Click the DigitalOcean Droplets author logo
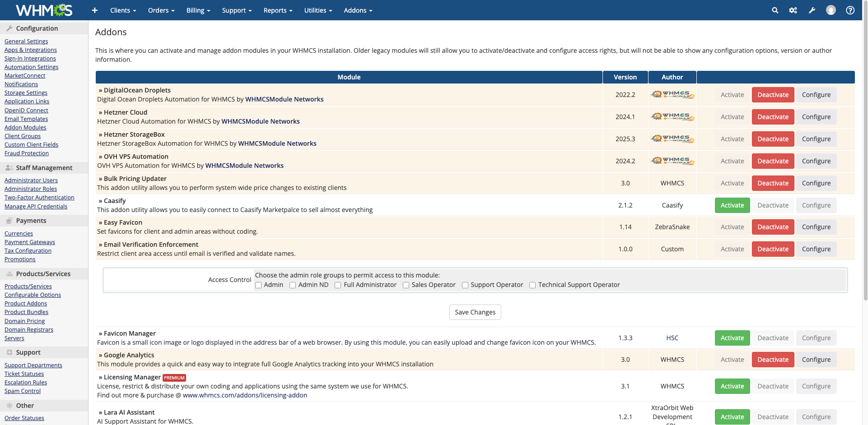This screenshot has height=425, width=868. 672,95
